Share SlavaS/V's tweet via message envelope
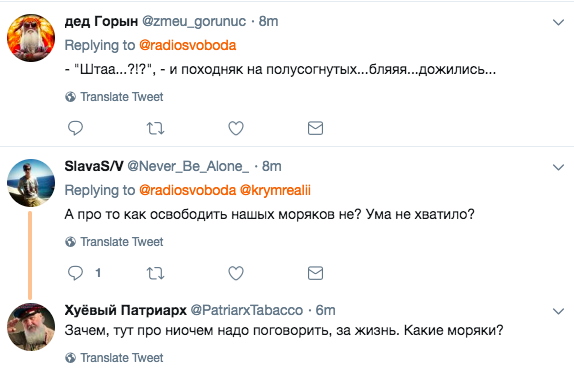This screenshot has width=574, height=373. tap(315, 273)
